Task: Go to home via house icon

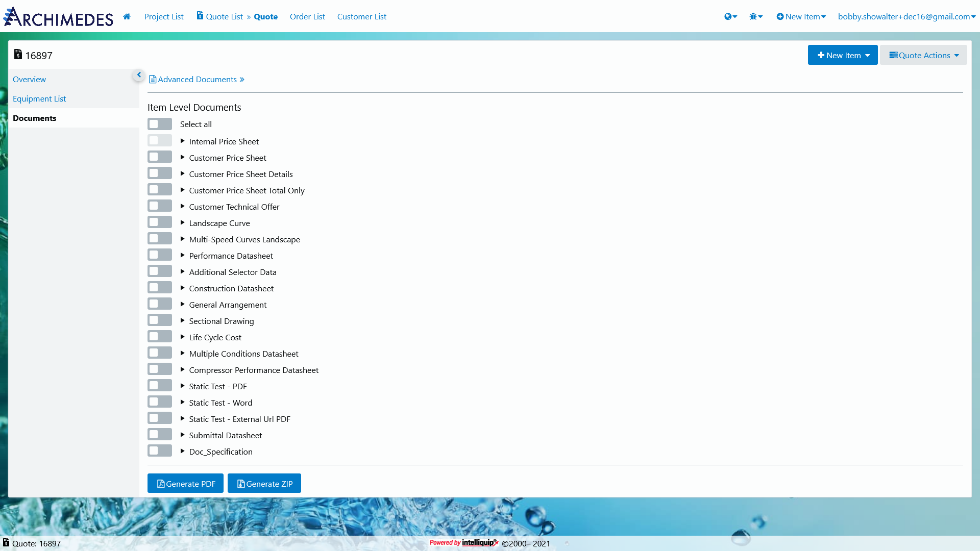Action: (127, 16)
